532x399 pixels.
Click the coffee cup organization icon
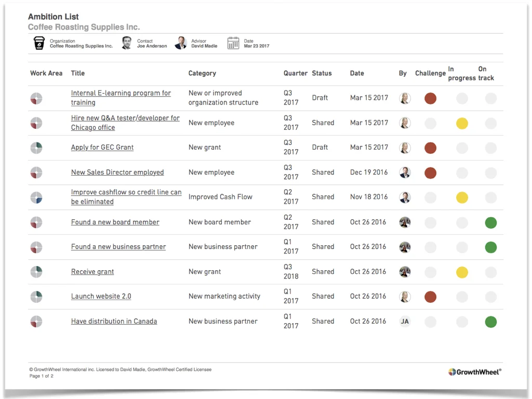(39, 43)
